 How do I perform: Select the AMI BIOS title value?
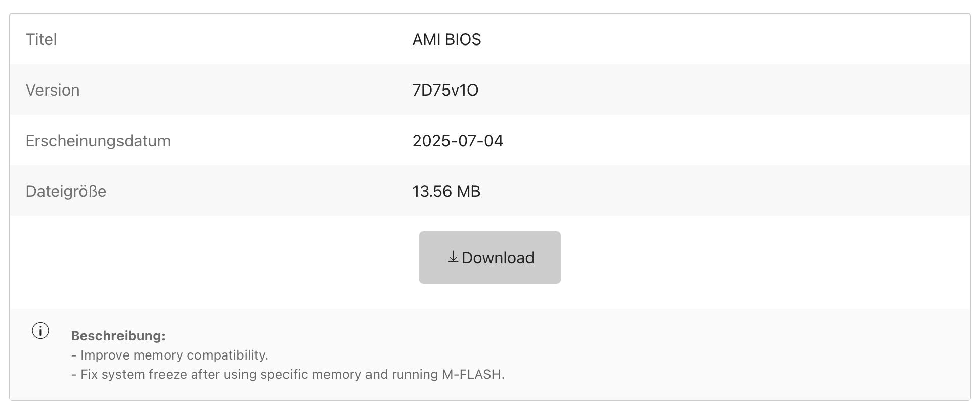446,39
